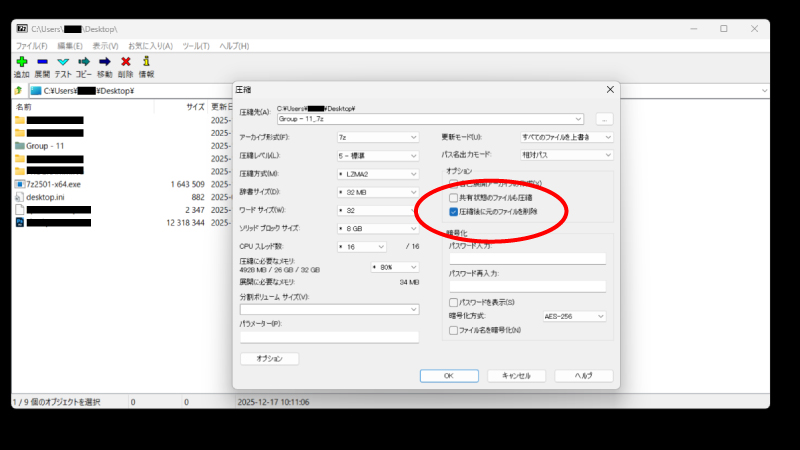The width and height of the screenshot is (800, 450).
Task: Expand the compression level (圧縮レベル) dropdown
Action: click(x=378, y=156)
